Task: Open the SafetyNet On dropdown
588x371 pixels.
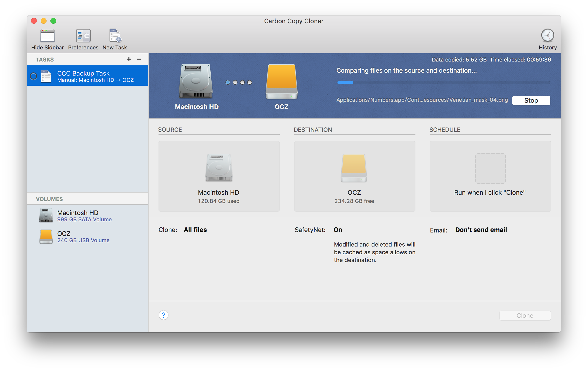Action: click(338, 230)
